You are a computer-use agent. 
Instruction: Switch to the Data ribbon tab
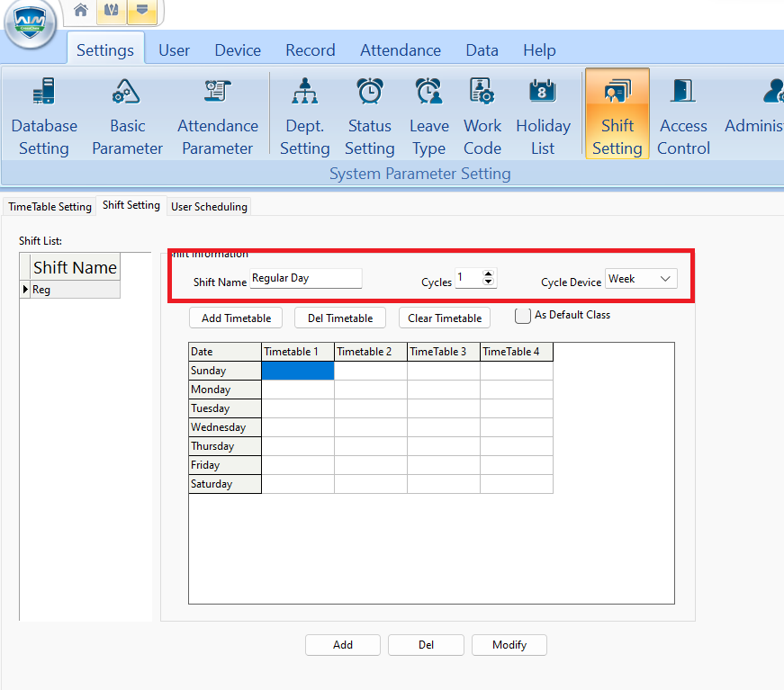click(x=482, y=50)
